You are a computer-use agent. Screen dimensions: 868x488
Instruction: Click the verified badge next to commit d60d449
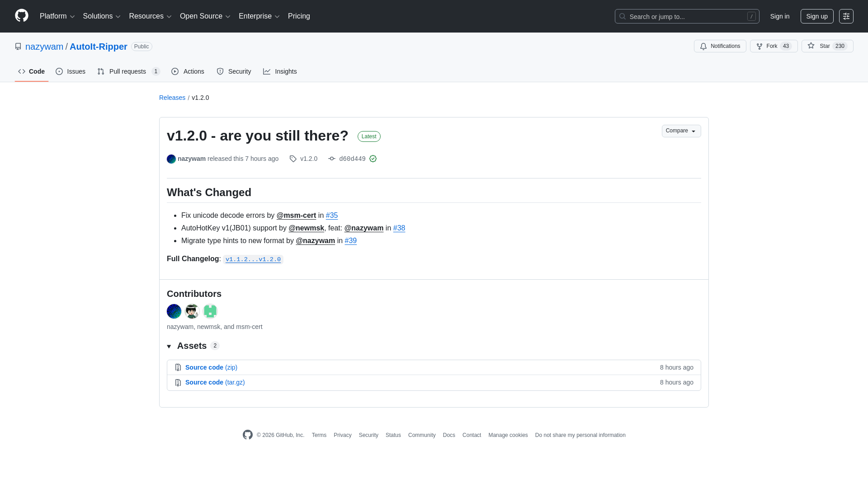click(x=373, y=159)
